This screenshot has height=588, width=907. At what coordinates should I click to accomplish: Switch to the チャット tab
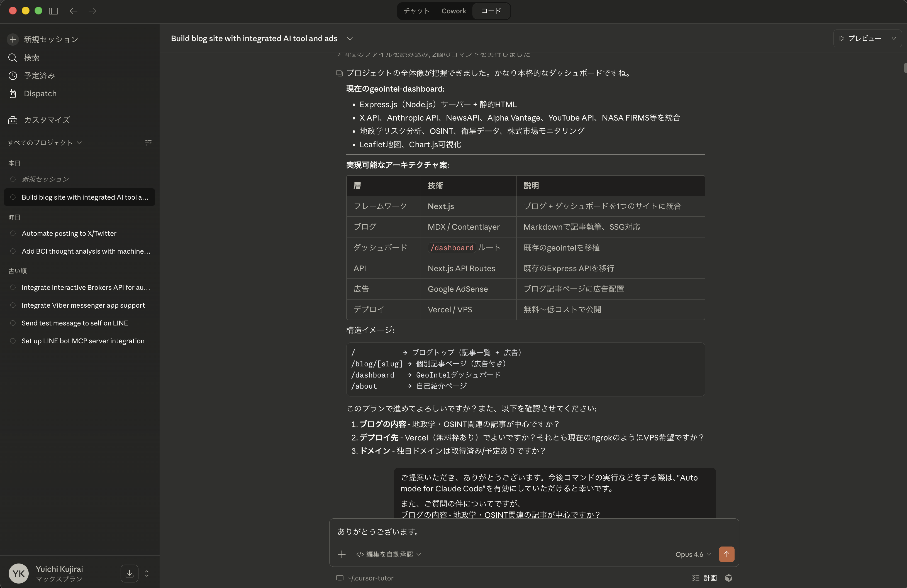(416, 11)
